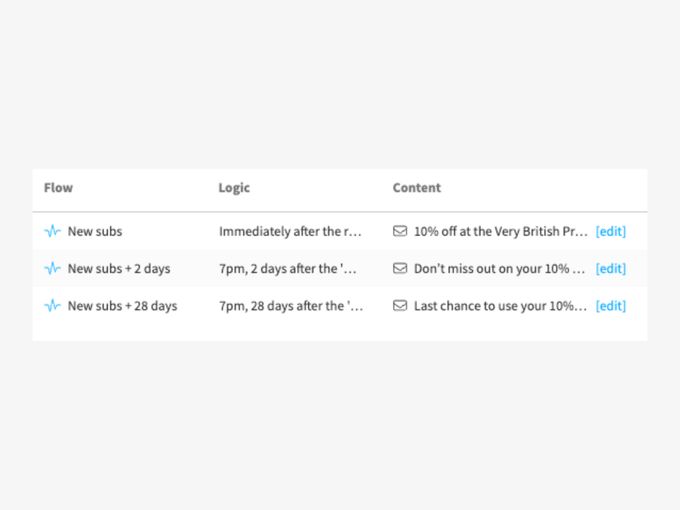Click the 7pm, 28 days after logic text
680x510 pixels.
291,305
